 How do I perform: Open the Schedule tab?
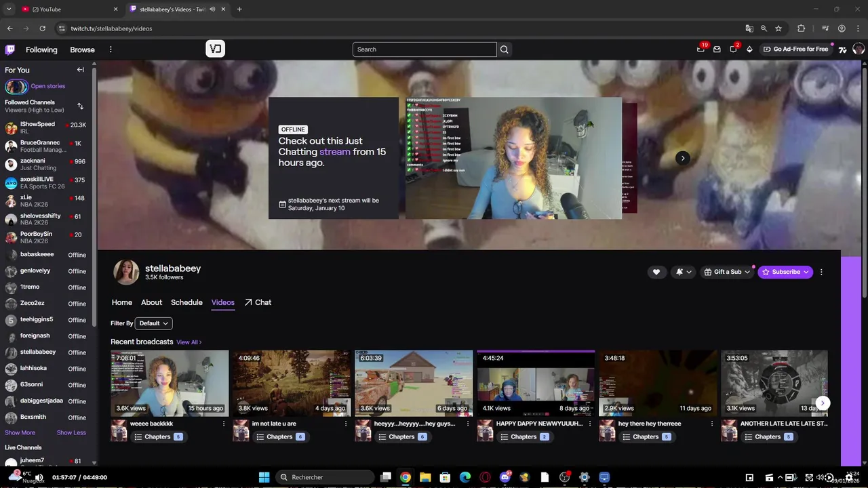(x=186, y=302)
